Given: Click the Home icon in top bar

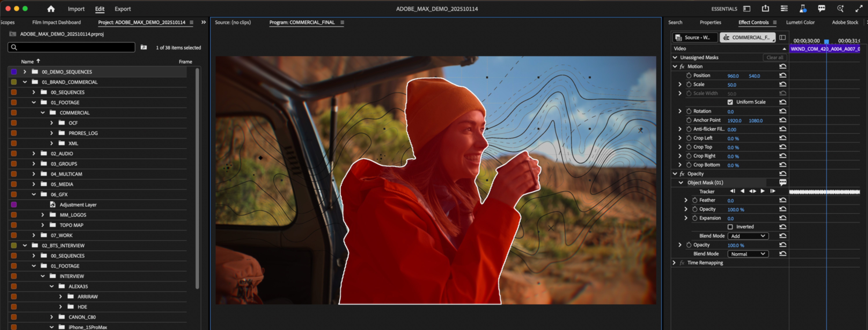Looking at the screenshot, I should click(x=51, y=9).
